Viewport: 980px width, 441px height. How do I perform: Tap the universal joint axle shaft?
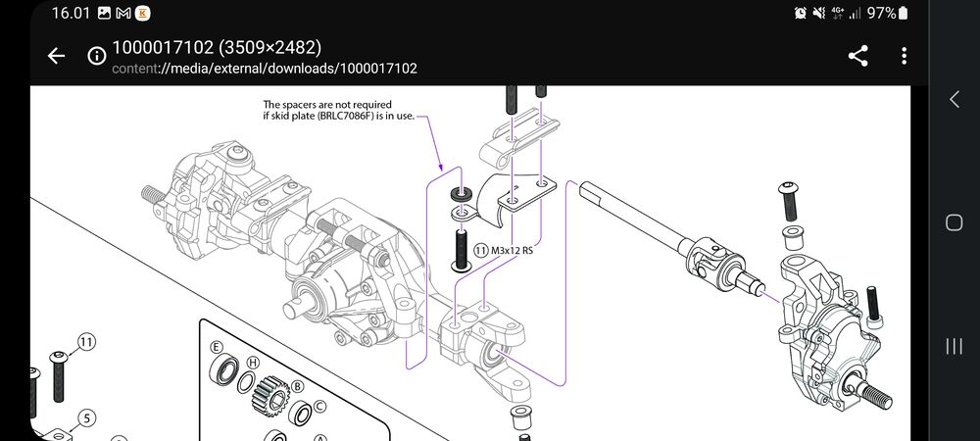tap(672, 239)
